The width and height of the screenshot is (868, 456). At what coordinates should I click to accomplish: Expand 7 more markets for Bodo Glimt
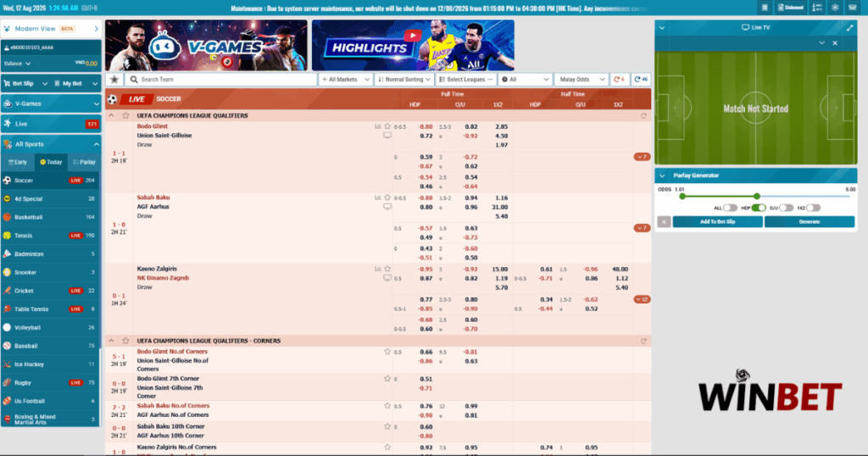642,157
